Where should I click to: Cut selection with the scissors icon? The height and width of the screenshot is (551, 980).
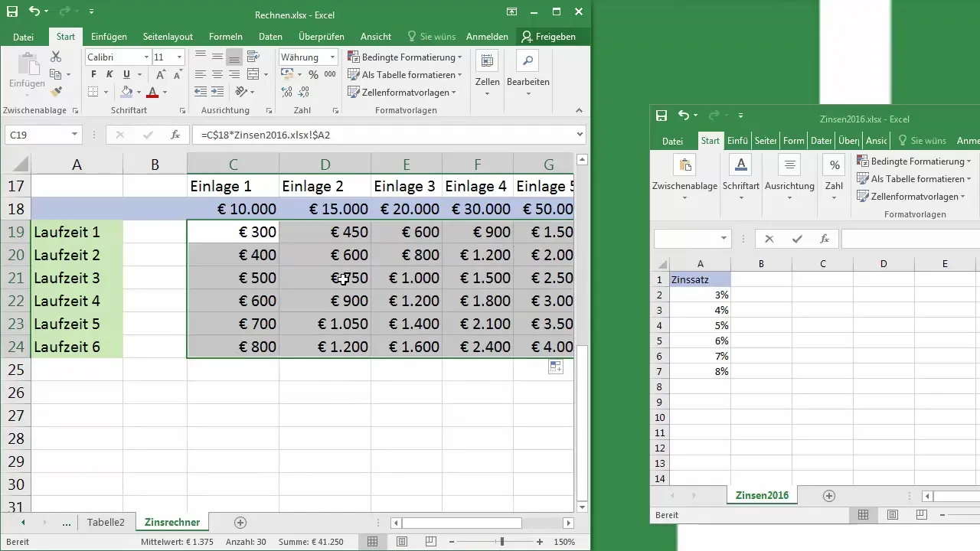(x=56, y=57)
